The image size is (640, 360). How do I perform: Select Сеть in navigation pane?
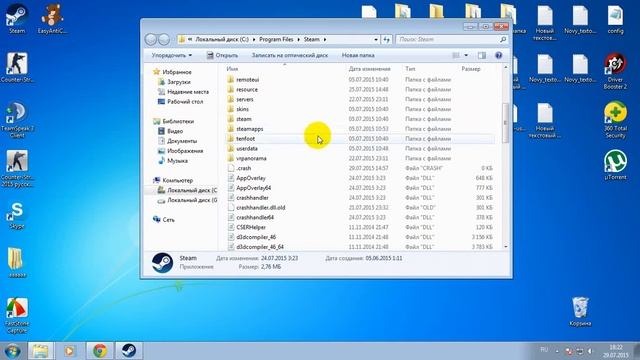(164, 220)
